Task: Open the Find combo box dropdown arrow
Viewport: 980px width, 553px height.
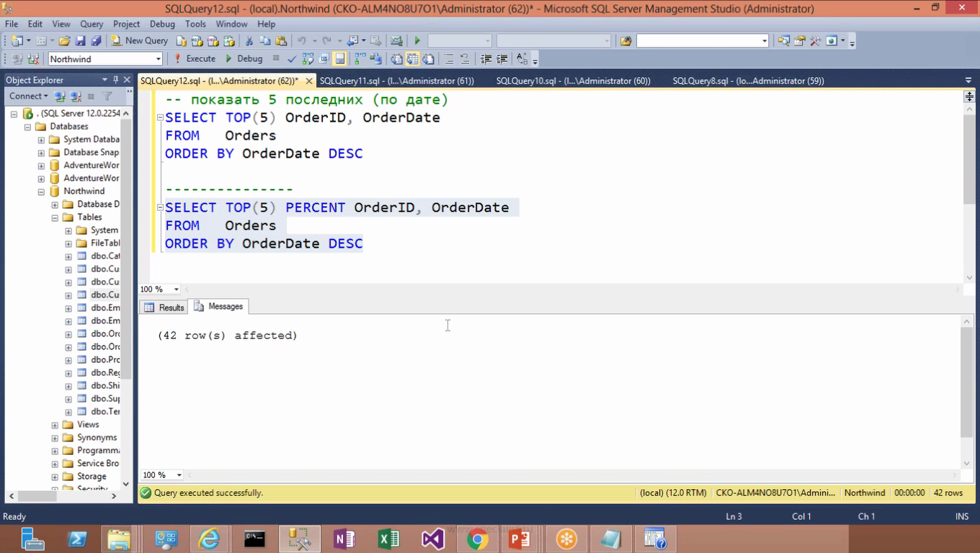Action: tap(765, 41)
